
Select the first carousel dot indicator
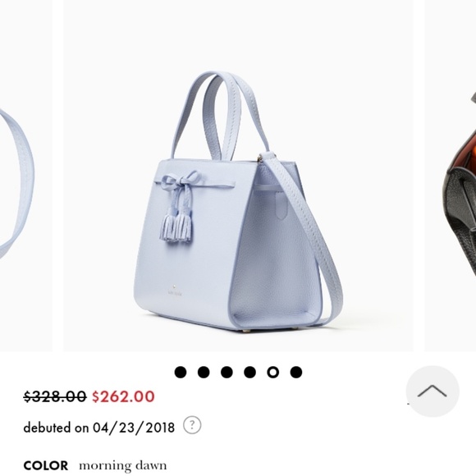[181, 372]
